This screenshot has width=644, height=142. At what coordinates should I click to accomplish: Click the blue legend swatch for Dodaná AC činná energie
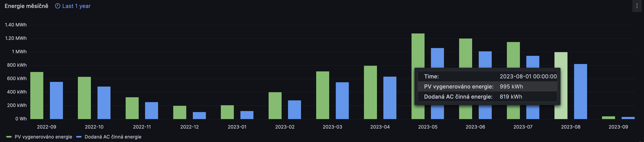(79, 137)
